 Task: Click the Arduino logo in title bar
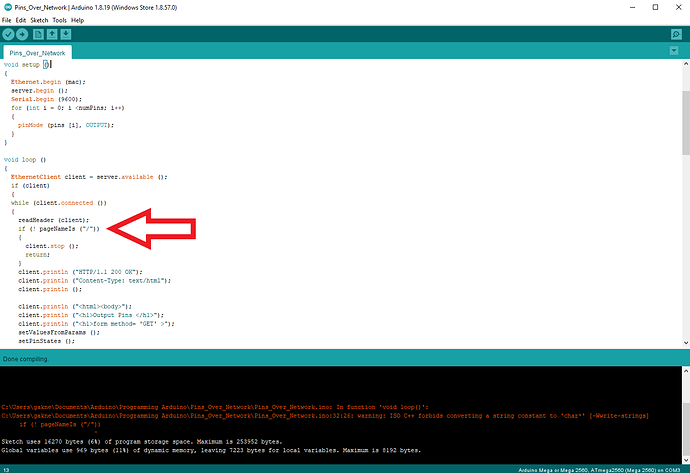point(7,7)
